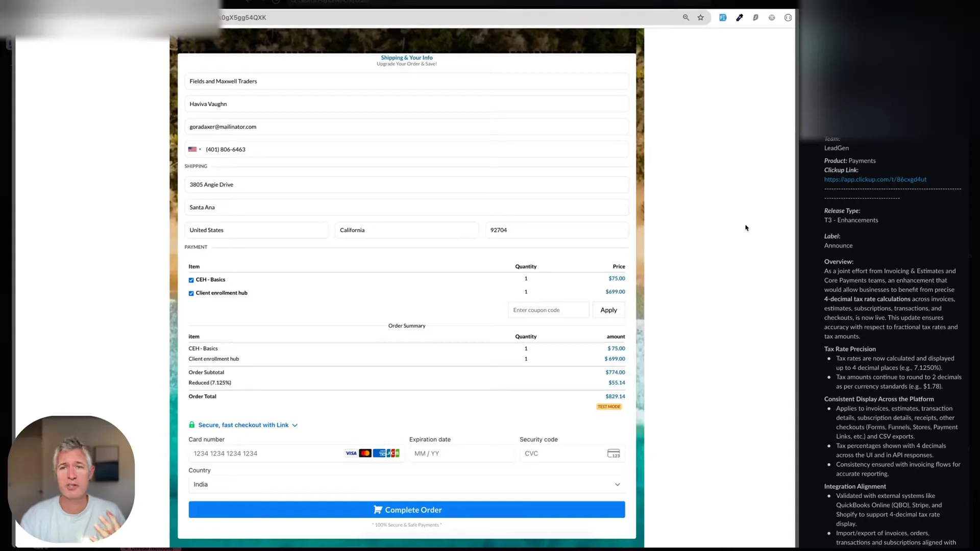Focus the 92704 zip code field
The height and width of the screenshot is (551, 980).
pos(557,230)
